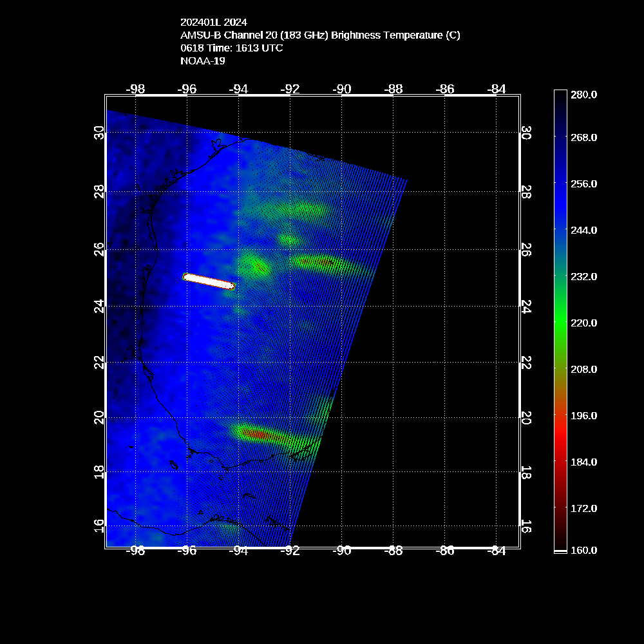Click the 16 latitude label on right axis
This screenshot has height=644, width=644.
tap(526, 526)
